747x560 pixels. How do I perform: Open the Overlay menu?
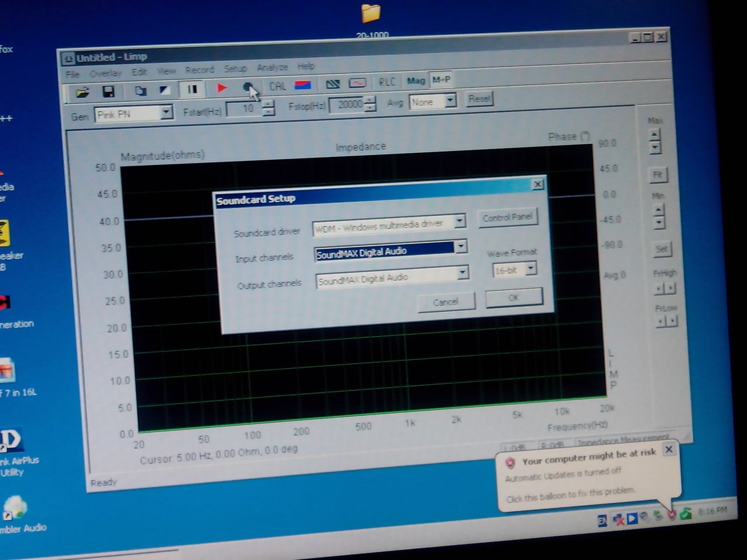coord(106,73)
